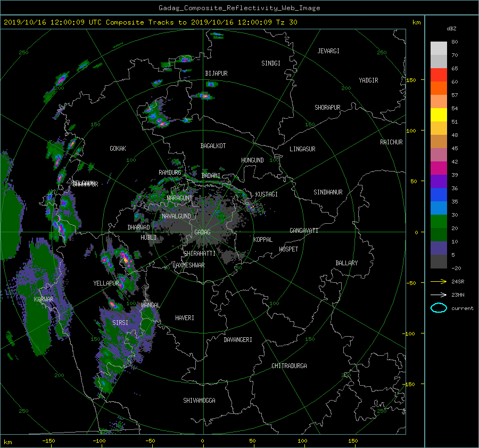This screenshot has height=448, width=479.
Task: Click the SHORAPUR city label
Action: 327,108
